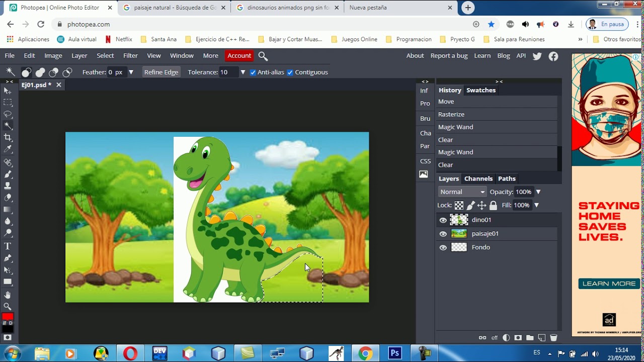
Task: Open the Opacity slider dropdown arrow
Action: (x=538, y=192)
